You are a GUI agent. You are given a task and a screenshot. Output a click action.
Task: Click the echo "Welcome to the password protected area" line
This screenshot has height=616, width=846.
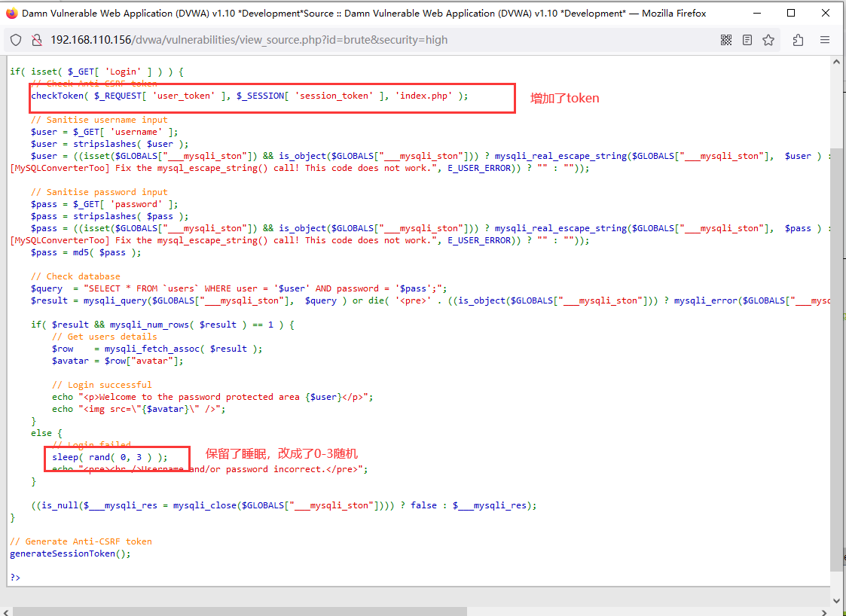212,397
